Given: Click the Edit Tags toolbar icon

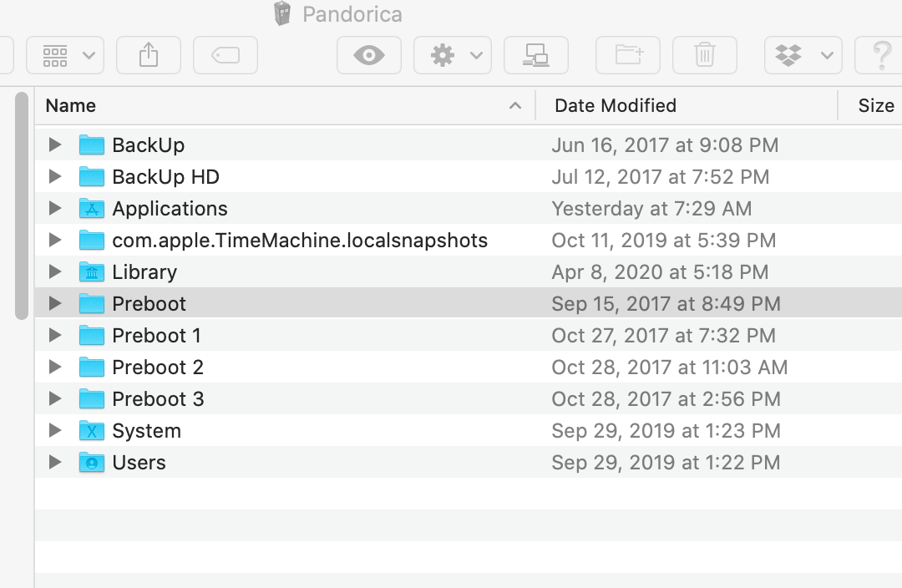Looking at the screenshot, I should tap(225, 56).
